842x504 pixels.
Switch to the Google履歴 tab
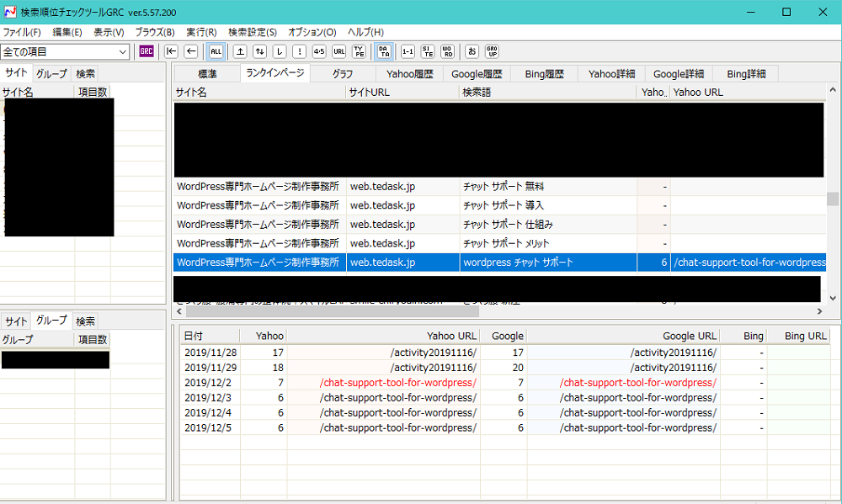(x=477, y=74)
